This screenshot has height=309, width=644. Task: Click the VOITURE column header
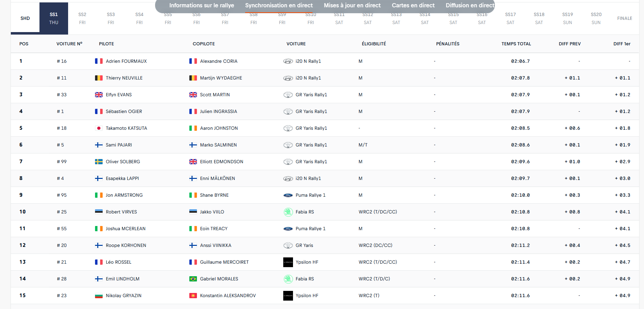(296, 44)
